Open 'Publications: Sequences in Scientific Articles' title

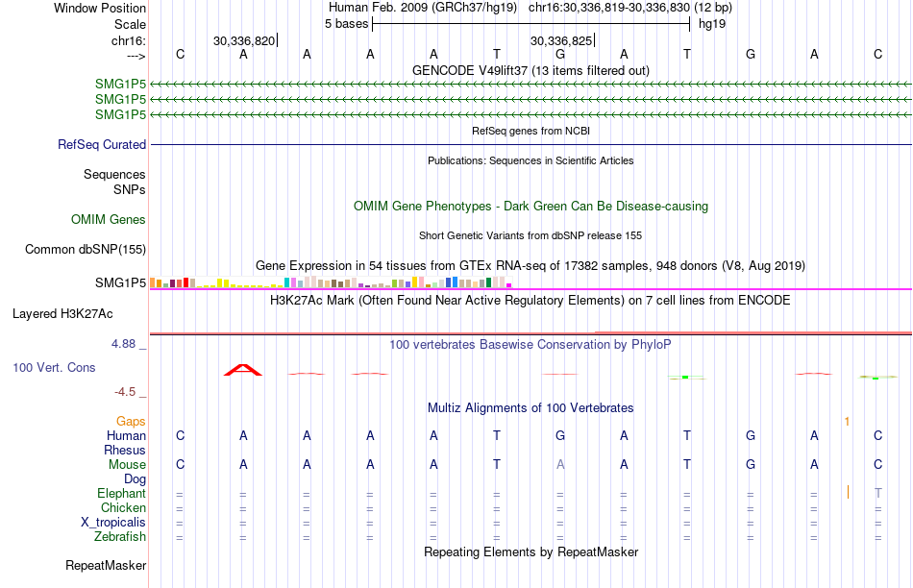coord(531,160)
